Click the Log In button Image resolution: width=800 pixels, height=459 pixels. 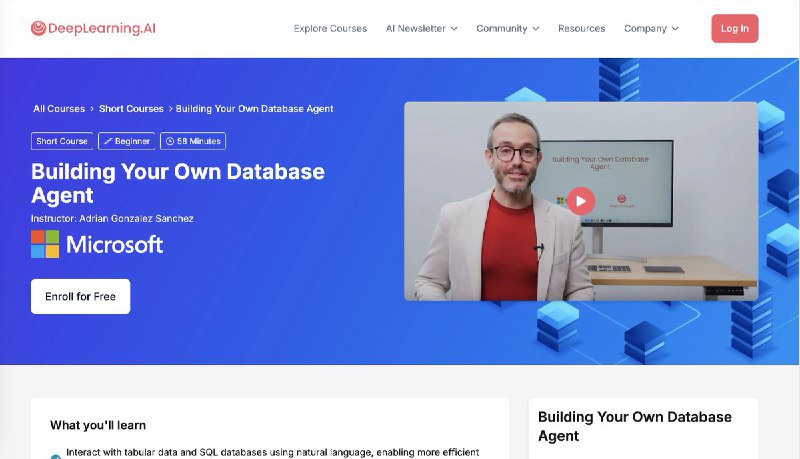pyautogui.click(x=734, y=29)
